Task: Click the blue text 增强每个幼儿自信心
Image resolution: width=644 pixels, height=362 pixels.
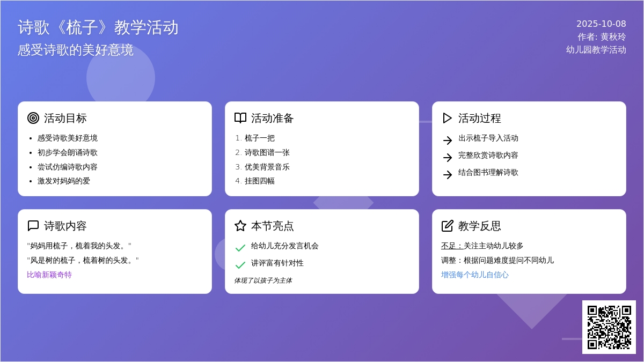Action: 475,275
